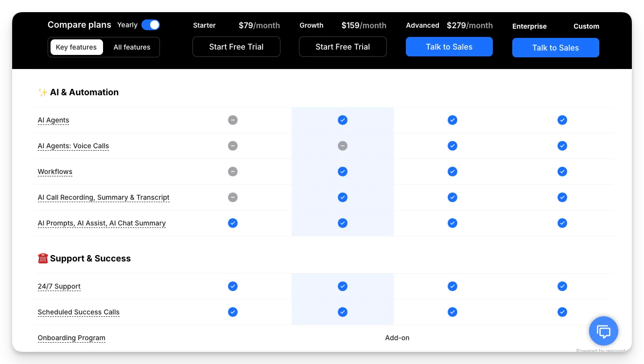Click the $159/month Growth price
Screen dimensions: 644x364
(x=364, y=25)
